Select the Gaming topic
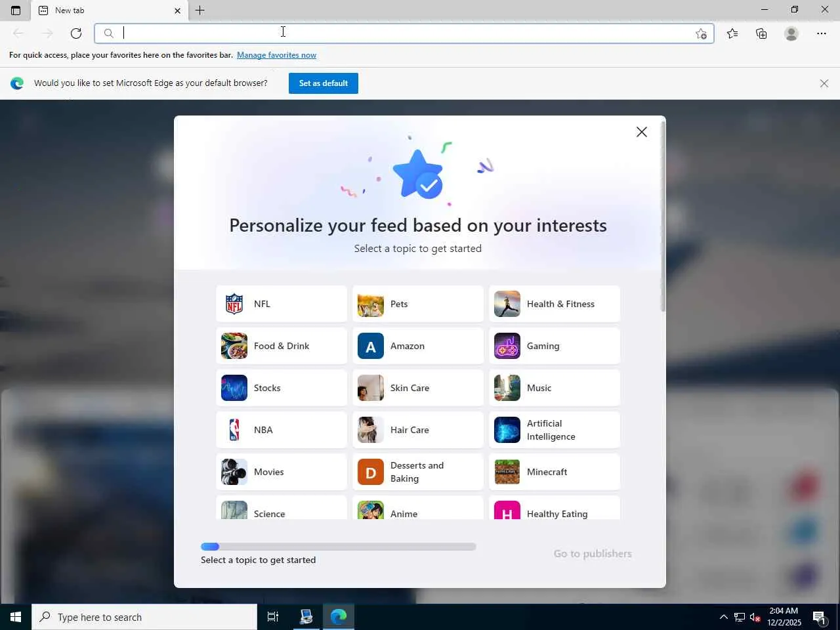 coord(555,346)
